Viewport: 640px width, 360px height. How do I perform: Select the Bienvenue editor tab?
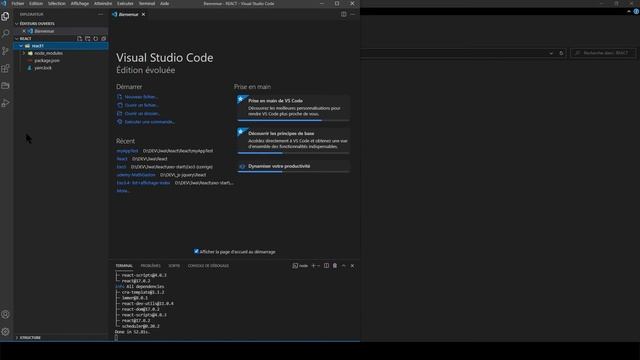(x=129, y=14)
